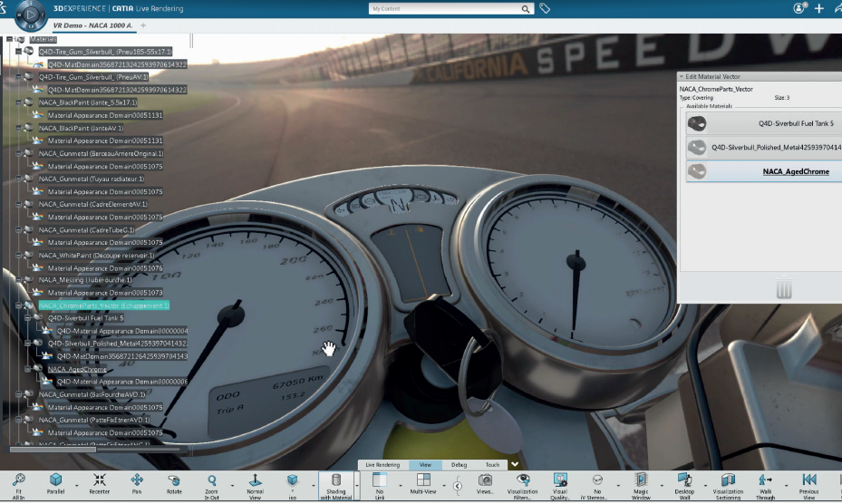The height and width of the screenshot is (504, 842).
Task: Click the user profile icon
Action: 799,8
